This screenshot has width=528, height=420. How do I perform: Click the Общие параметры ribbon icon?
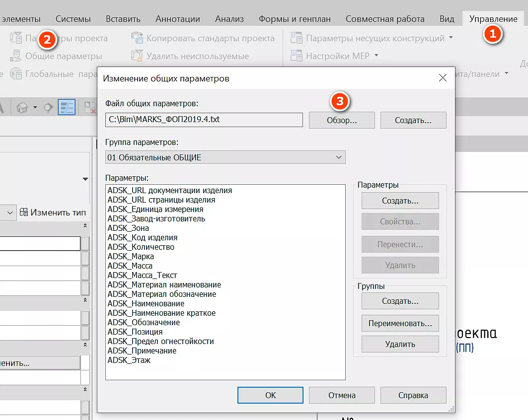pyautogui.click(x=16, y=56)
